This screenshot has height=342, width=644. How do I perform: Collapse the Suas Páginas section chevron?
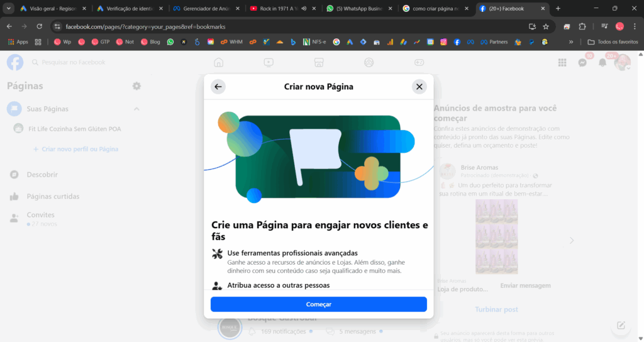[136, 109]
